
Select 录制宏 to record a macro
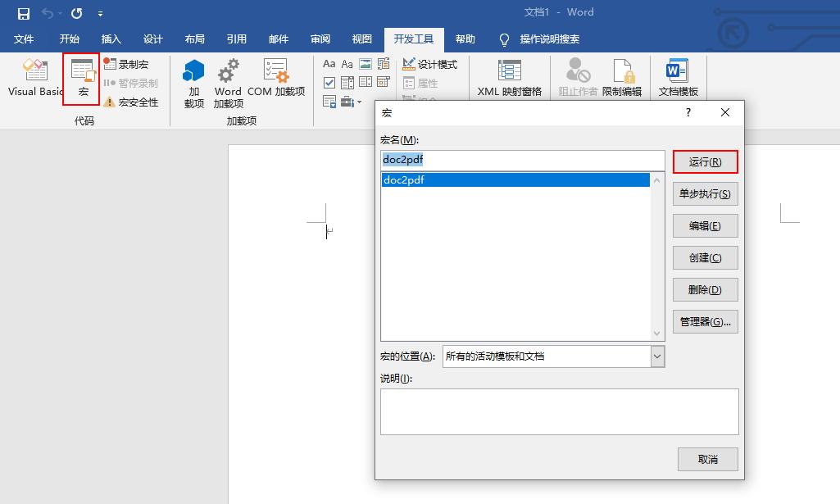[x=129, y=64]
